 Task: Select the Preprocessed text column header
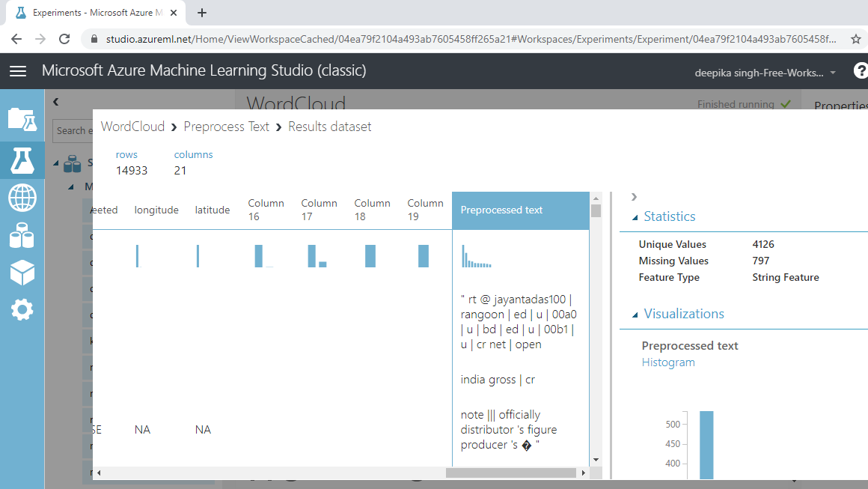click(520, 210)
